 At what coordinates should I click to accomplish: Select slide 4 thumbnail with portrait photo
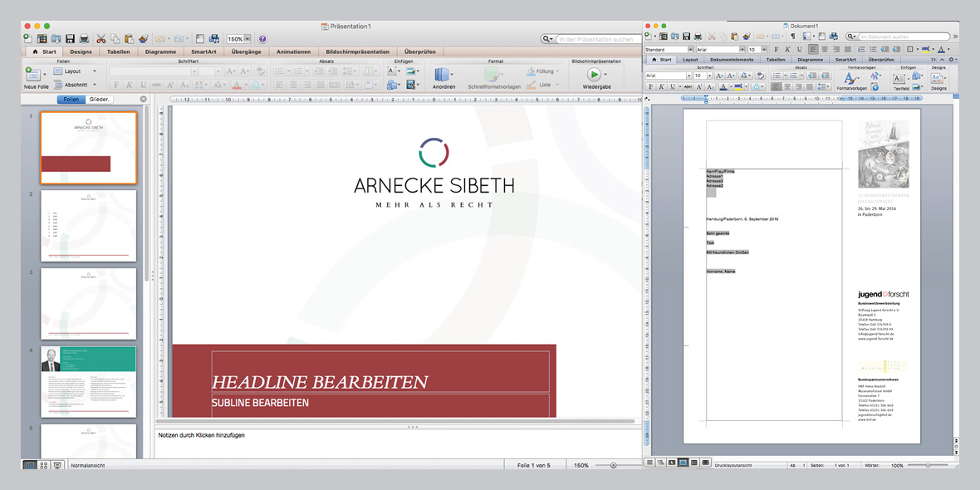pyautogui.click(x=88, y=381)
